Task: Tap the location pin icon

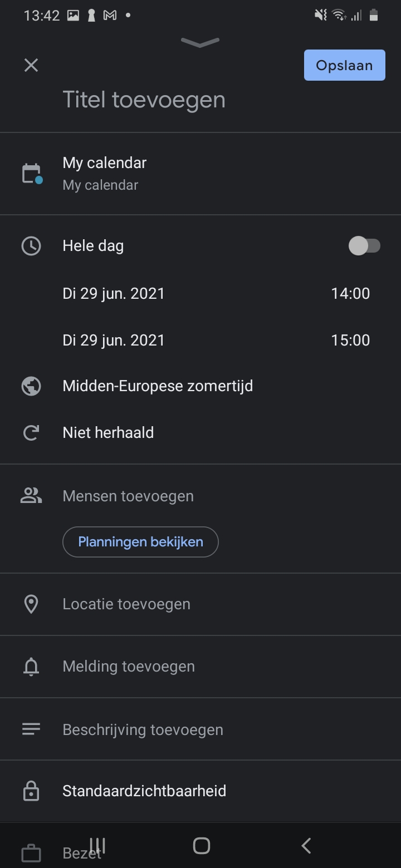Action: click(31, 604)
